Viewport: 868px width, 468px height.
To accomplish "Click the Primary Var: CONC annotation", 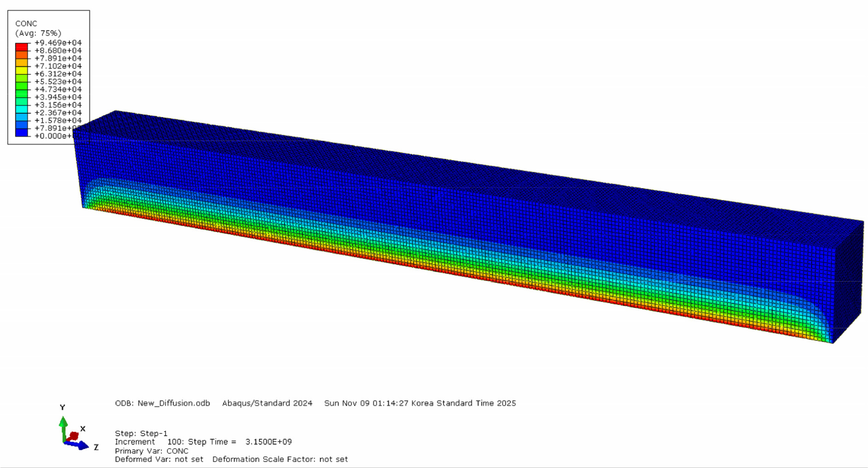I will tap(151, 451).
